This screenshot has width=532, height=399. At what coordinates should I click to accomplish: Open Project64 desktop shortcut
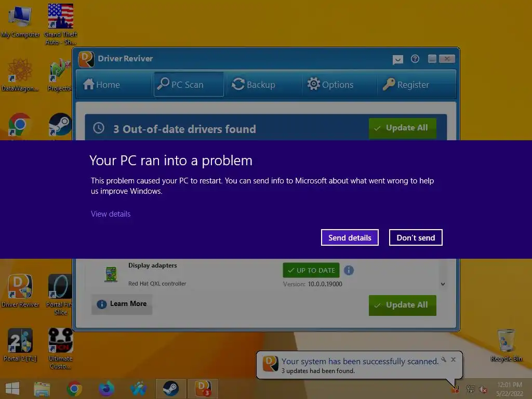(x=59, y=75)
